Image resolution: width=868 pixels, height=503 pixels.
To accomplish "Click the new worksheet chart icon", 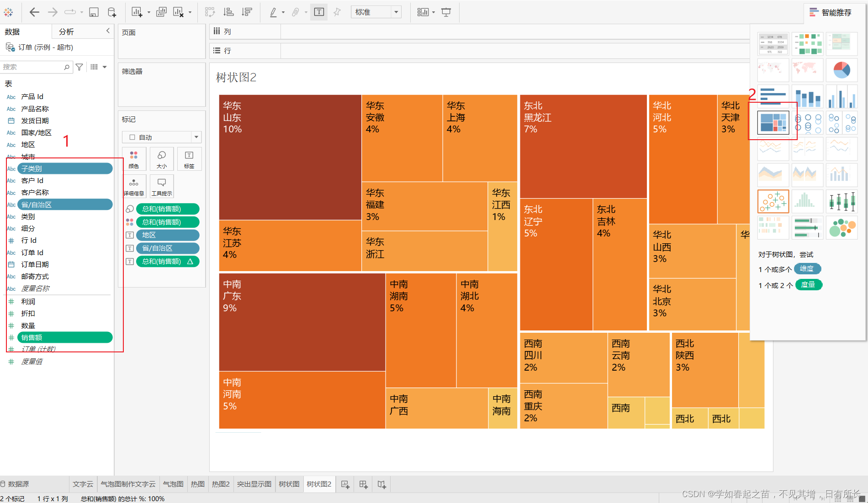I will [x=137, y=12].
